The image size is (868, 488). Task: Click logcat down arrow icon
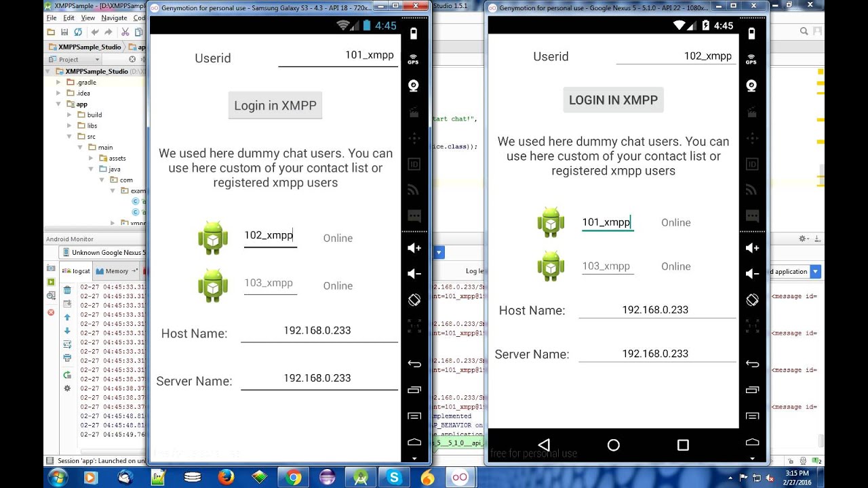tap(67, 331)
